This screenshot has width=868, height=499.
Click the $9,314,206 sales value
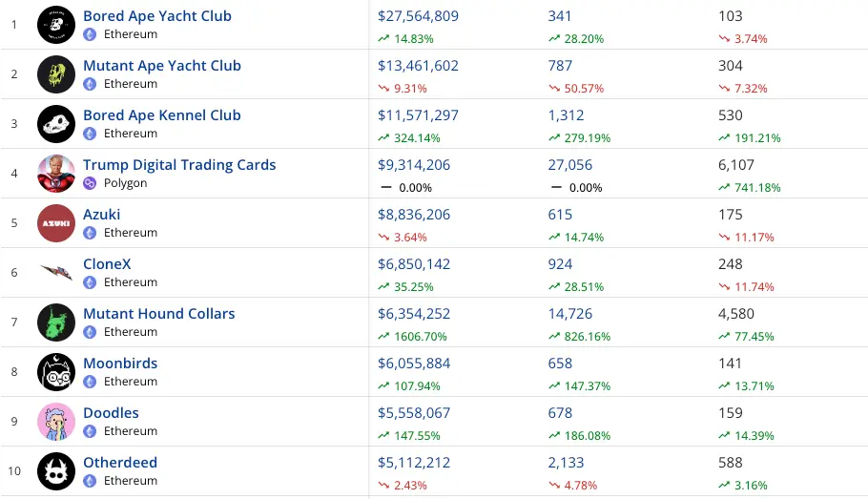click(x=414, y=165)
